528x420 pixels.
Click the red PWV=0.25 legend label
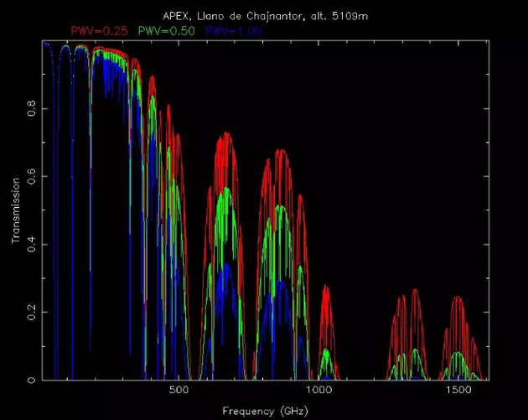(100, 31)
